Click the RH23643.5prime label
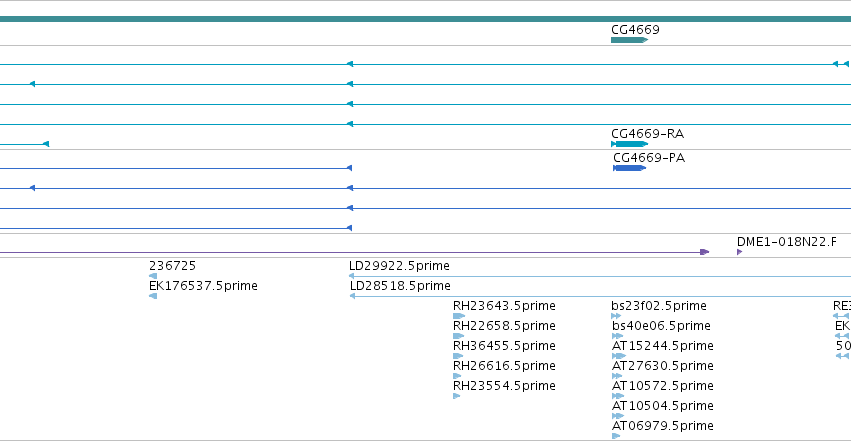This screenshot has height=441, width=851. [504, 306]
